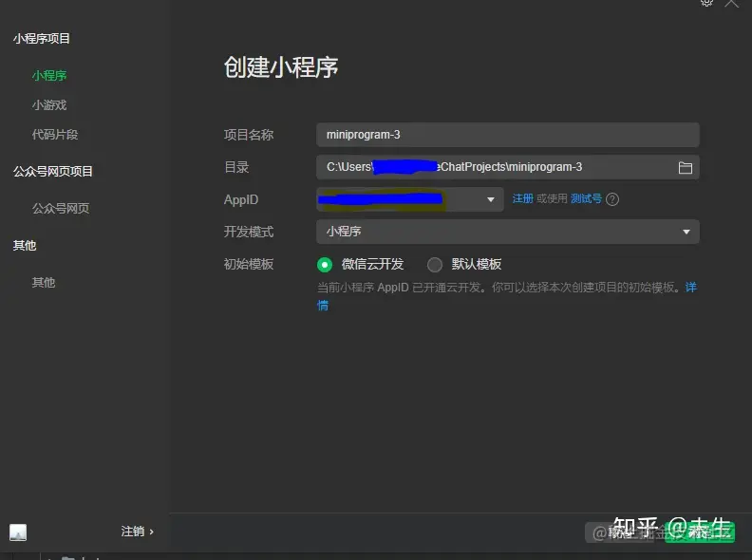Click 注销 to log out

point(137,532)
